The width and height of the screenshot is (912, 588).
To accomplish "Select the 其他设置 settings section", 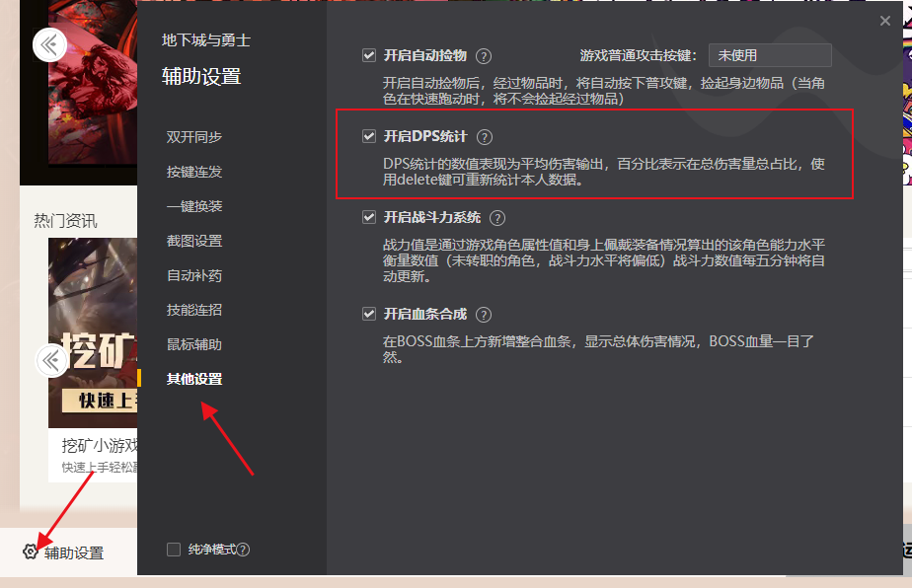I will pos(194,379).
